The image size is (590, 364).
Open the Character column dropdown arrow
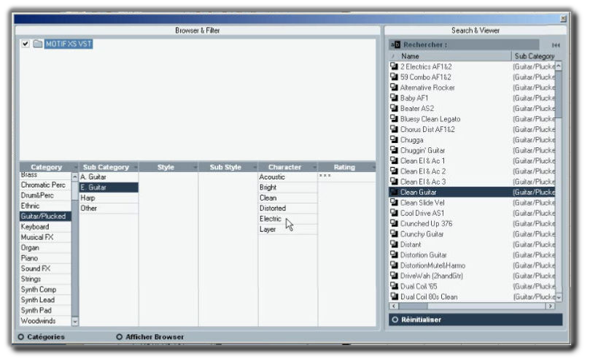pos(314,168)
